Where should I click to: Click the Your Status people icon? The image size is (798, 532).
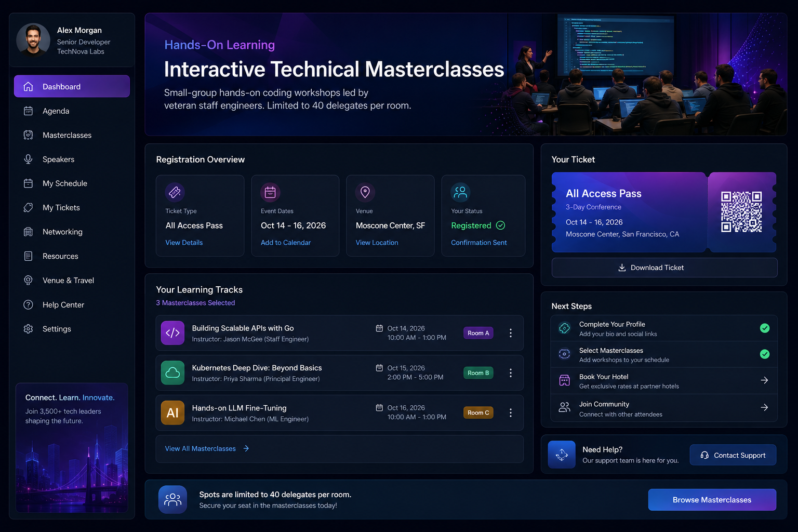(460, 192)
